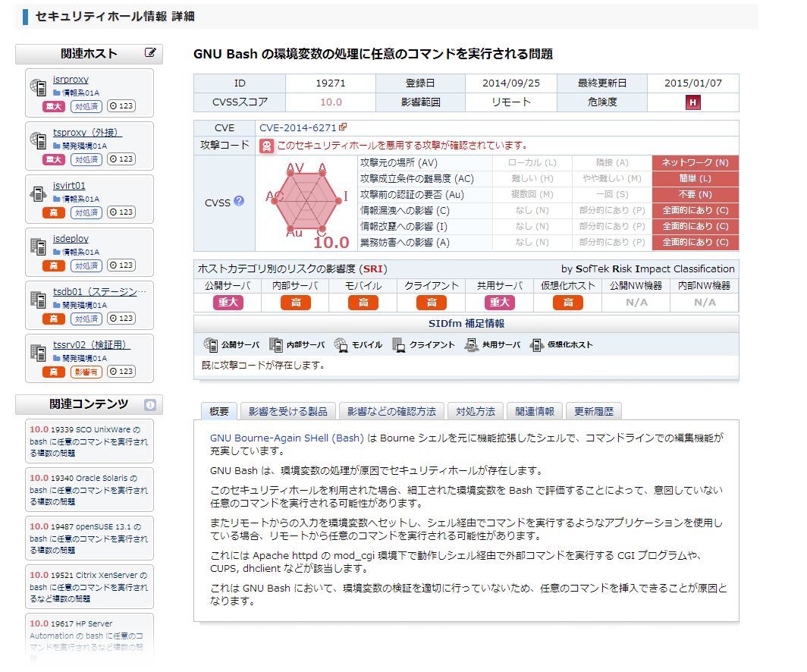Click 対処済 status badge under isvirt01
The image size is (807, 672).
tap(86, 212)
